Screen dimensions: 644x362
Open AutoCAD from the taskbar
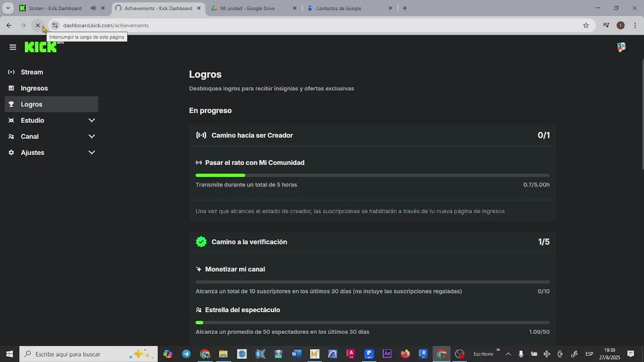click(x=351, y=354)
